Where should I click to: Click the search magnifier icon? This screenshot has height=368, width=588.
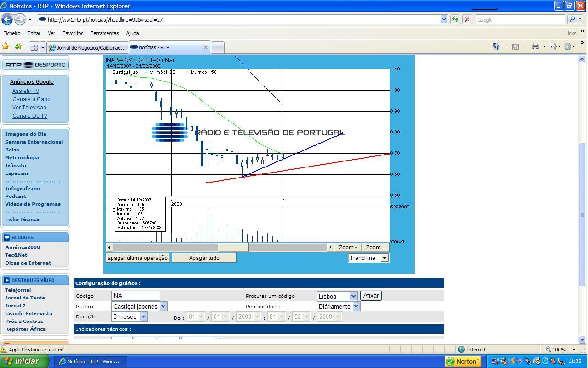[572, 19]
